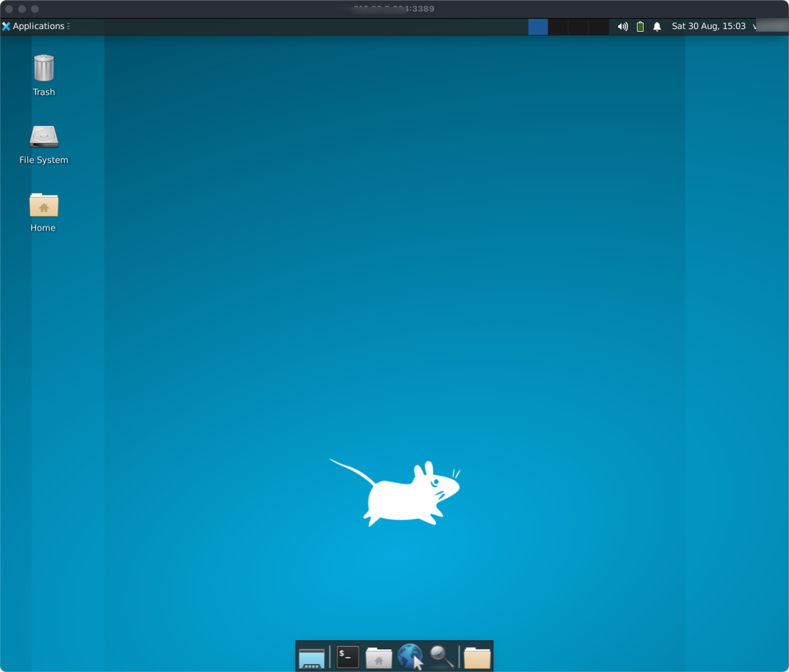Open the gray home-folder file manager in dock

point(379,658)
